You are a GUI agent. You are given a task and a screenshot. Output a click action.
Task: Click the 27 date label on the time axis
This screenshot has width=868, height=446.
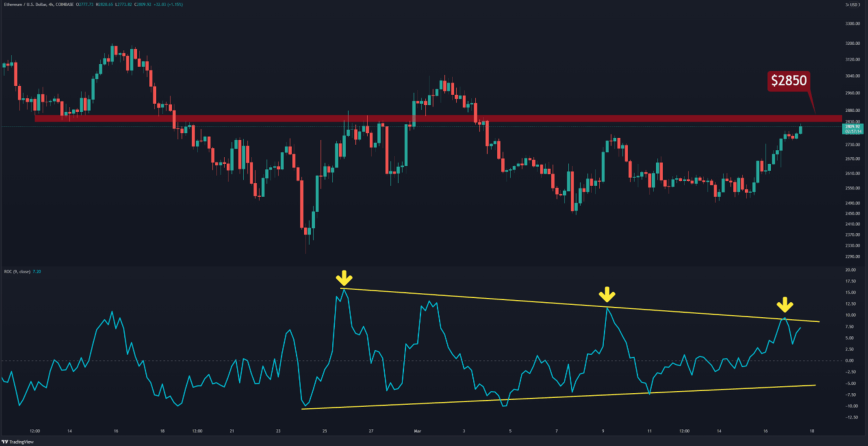point(371,431)
